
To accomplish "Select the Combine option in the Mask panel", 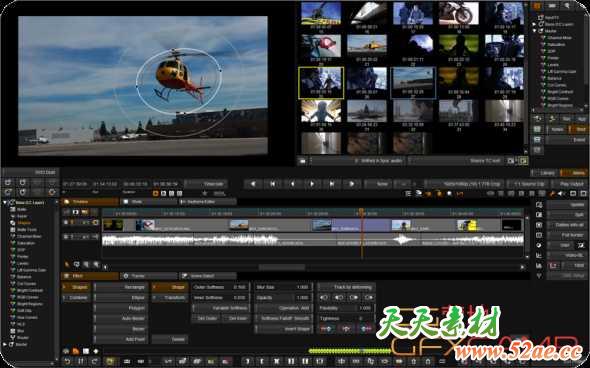I will [76, 297].
